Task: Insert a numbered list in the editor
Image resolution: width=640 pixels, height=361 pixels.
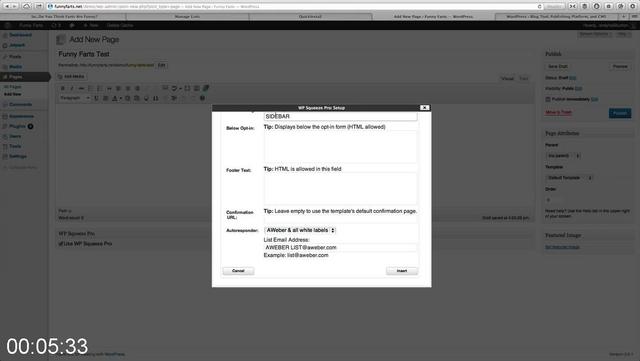Action: 100,88
